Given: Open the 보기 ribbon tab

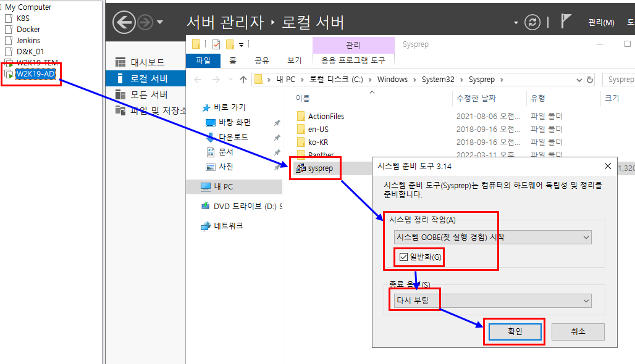Looking at the screenshot, I should [295, 60].
